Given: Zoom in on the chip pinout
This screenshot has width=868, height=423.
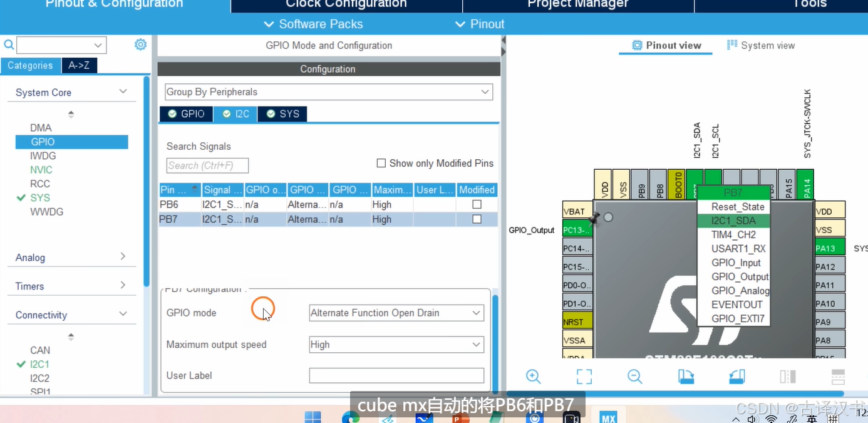Looking at the screenshot, I should [534, 376].
